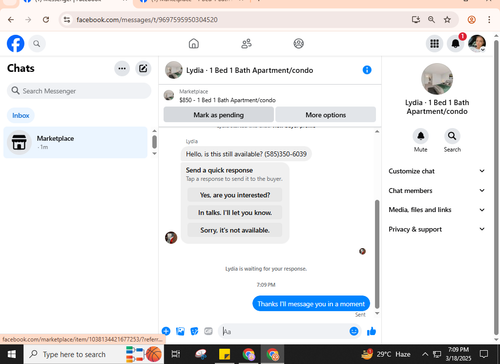Screen dimensions: 500x364
Task: Show hidden system tray icons arrow
Action: [425, 354]
